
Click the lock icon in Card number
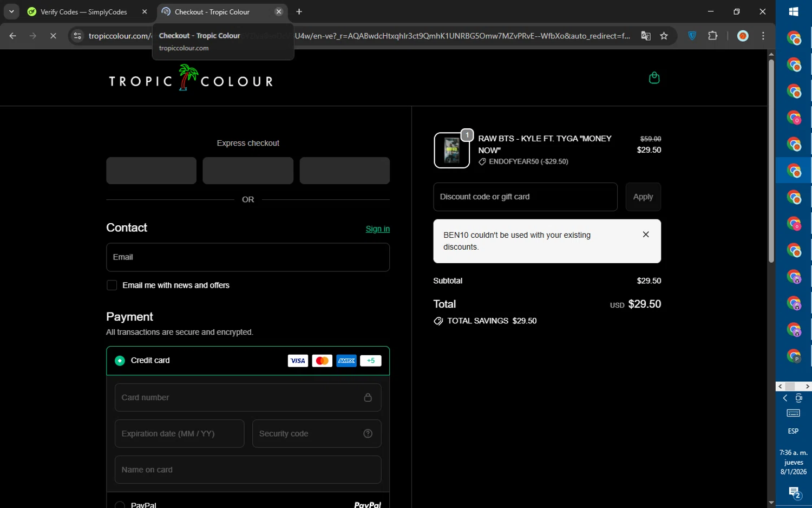pos(368,398)
